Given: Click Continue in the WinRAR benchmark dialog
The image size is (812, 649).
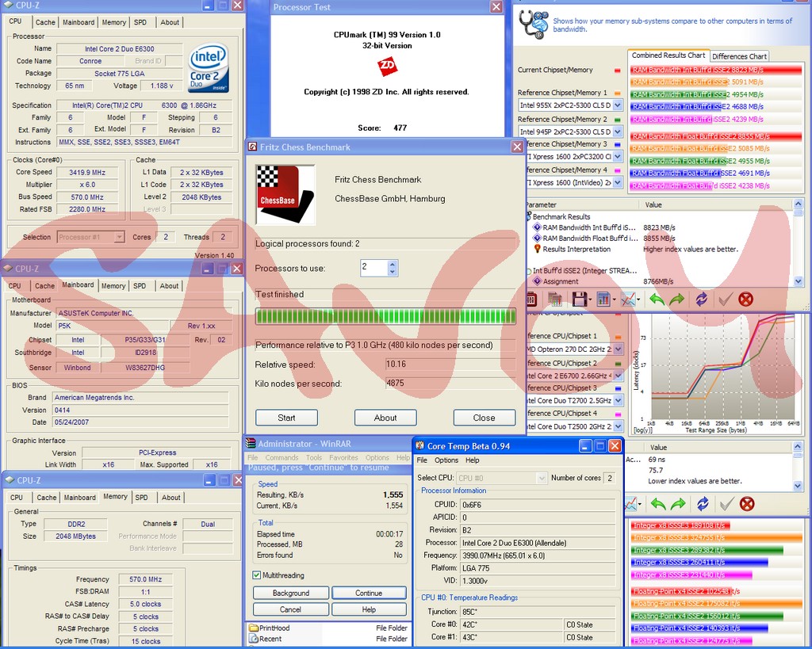Looking at the screenshot, I should (369, 593).
